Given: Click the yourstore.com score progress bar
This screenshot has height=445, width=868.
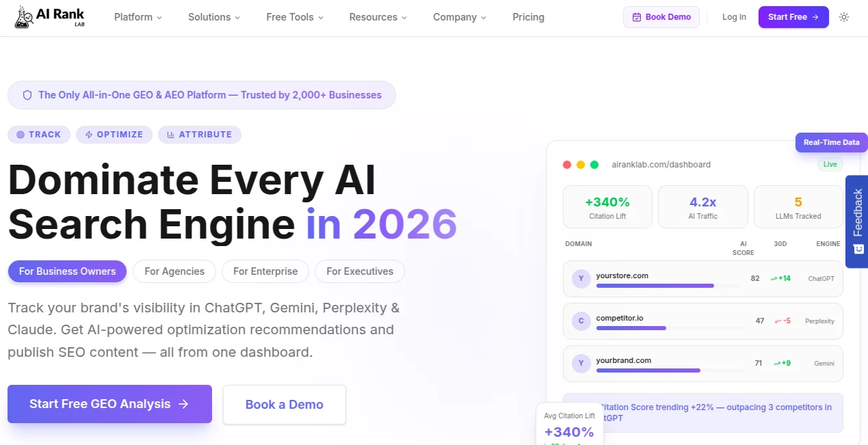Looking at the screenshot, I should tap(670, 286).
